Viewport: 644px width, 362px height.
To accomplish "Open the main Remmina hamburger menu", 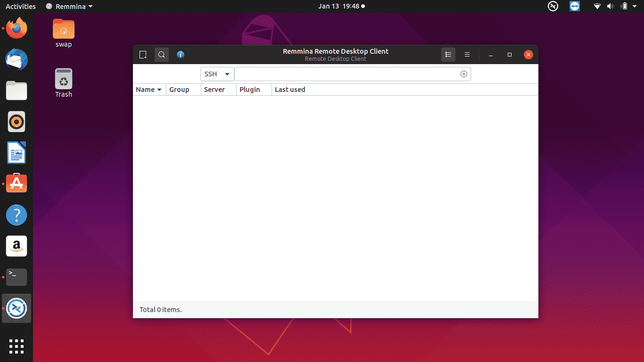I will tap(467, 54).
